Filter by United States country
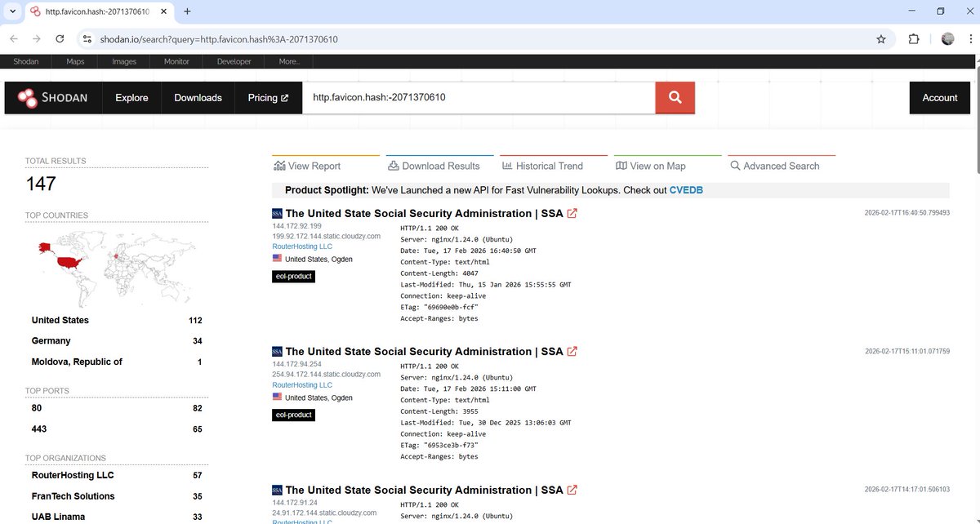The width and height of the screenshot is (980, 524). pyautogui.click(x=60, y=321)
